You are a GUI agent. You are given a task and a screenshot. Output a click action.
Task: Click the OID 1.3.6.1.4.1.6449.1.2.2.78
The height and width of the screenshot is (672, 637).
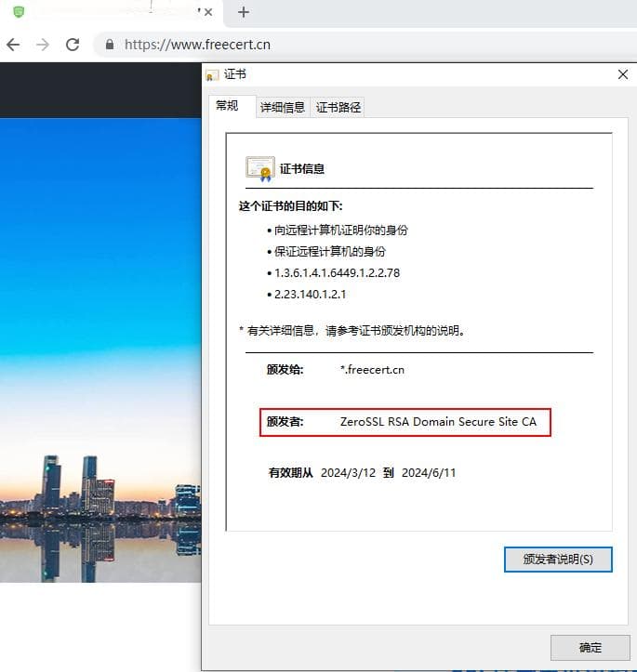pyautogui.click(x=337, y=273)
